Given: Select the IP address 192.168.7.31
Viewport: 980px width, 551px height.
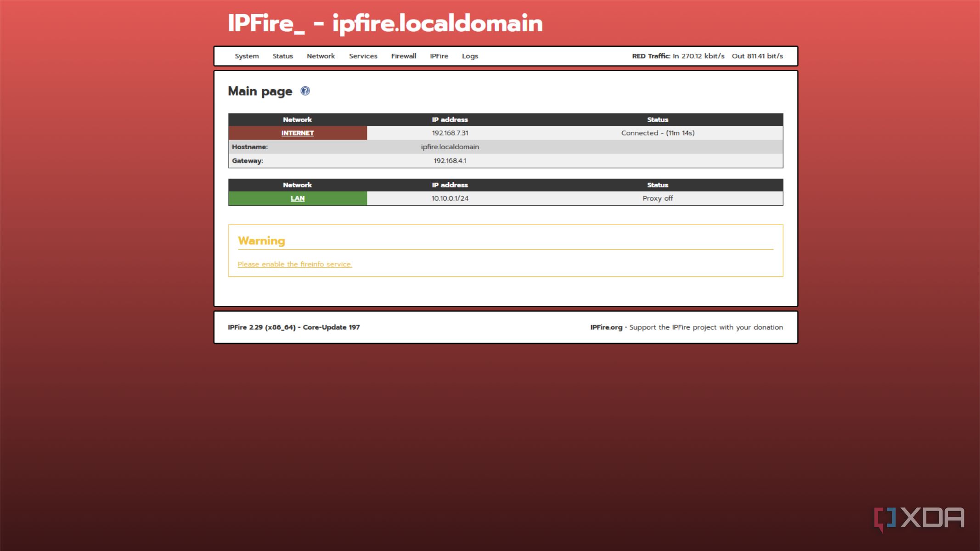Looking at the screenshot, I should point(450,133).
